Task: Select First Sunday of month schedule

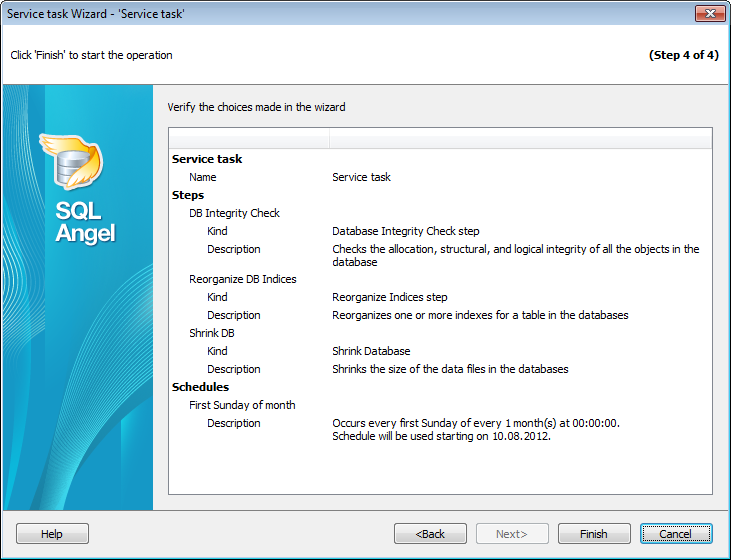Action: coord(440,405)
